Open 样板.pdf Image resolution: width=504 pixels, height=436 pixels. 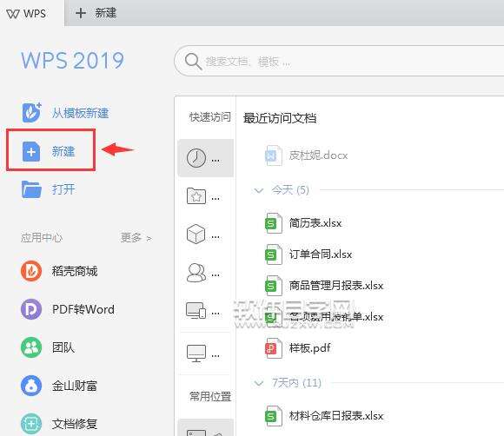click(310, 348)
